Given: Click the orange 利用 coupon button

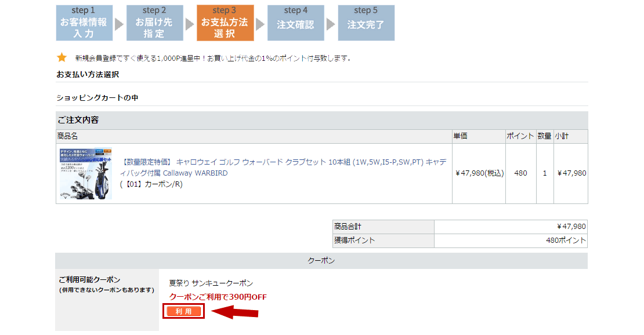Looking at the screenshot, I should (183, 311).
